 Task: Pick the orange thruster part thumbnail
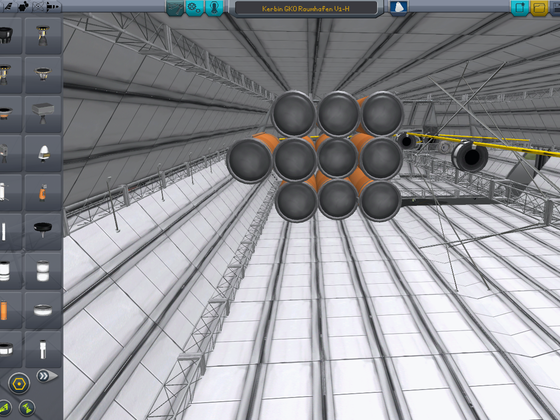click(x=43, y=192)
